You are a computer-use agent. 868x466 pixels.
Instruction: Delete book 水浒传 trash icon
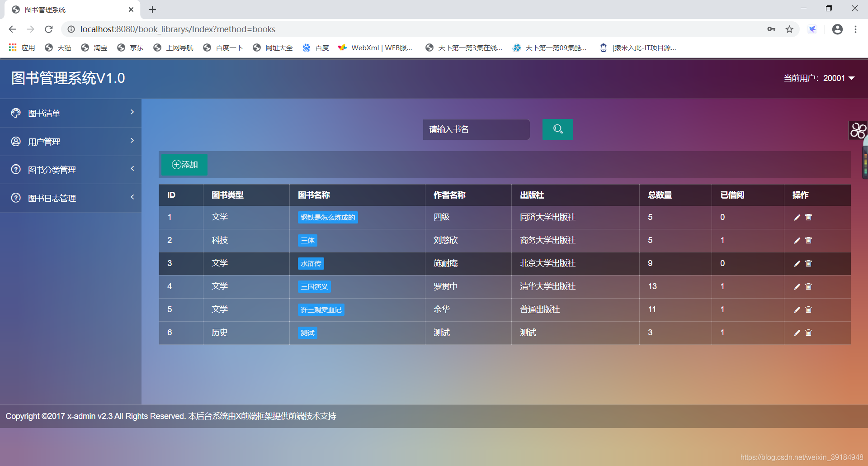click(809, 263)
